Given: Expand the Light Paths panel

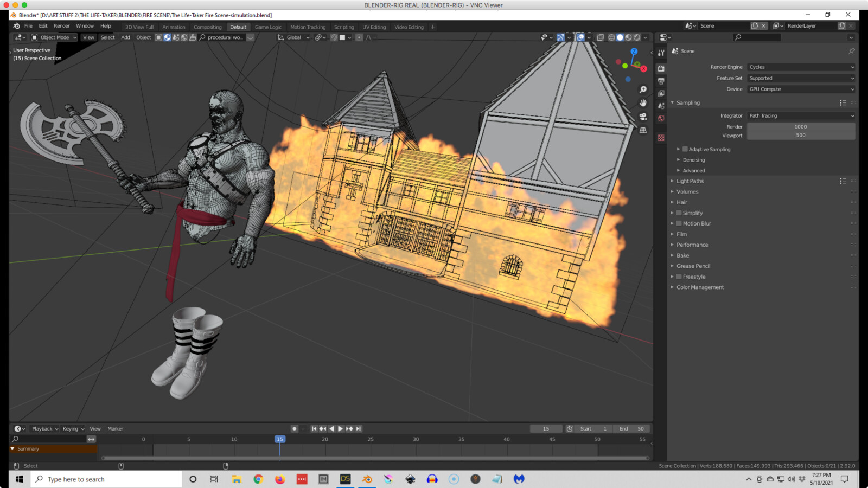Looking at the screenshot, I should pyautogui.click(x=690, y=181).
